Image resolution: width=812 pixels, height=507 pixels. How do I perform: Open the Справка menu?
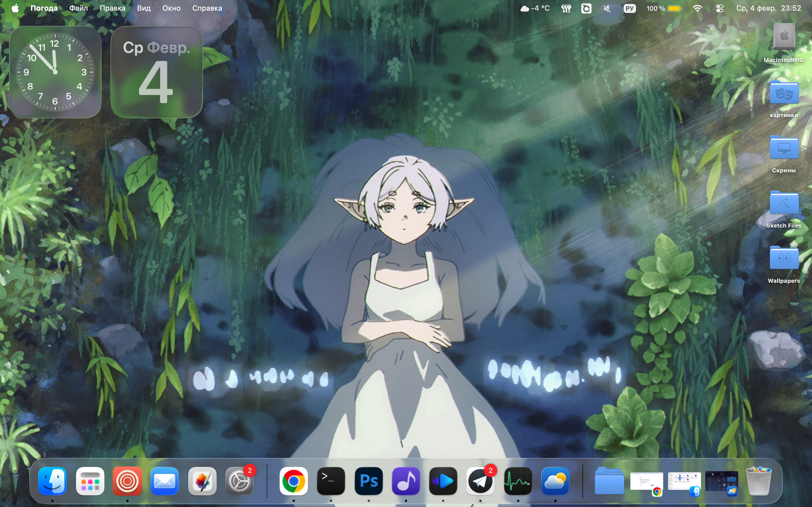[x=207, y=8]
